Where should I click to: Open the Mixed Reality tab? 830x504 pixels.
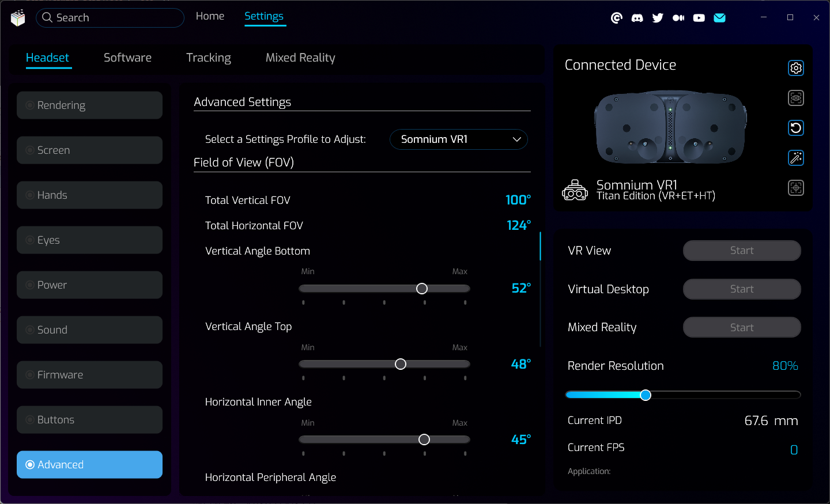(300, 58)
